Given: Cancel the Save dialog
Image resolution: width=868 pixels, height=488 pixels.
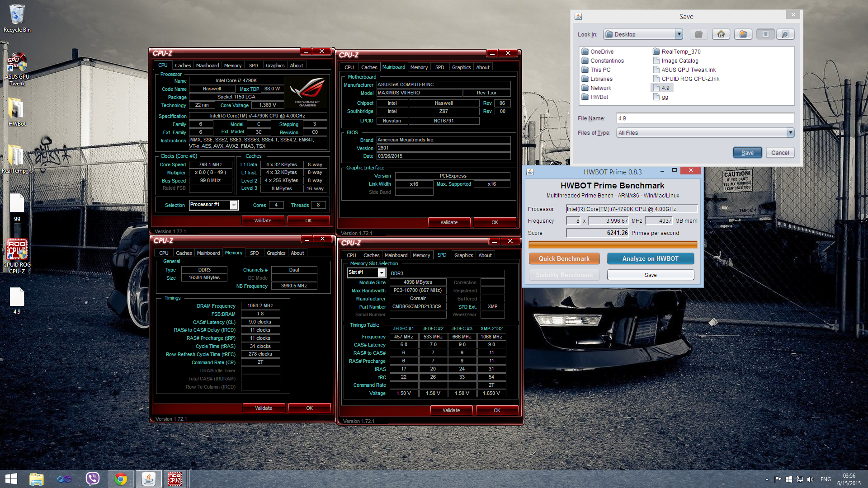Looking at the screenshot, I should [x=780, y=153].
